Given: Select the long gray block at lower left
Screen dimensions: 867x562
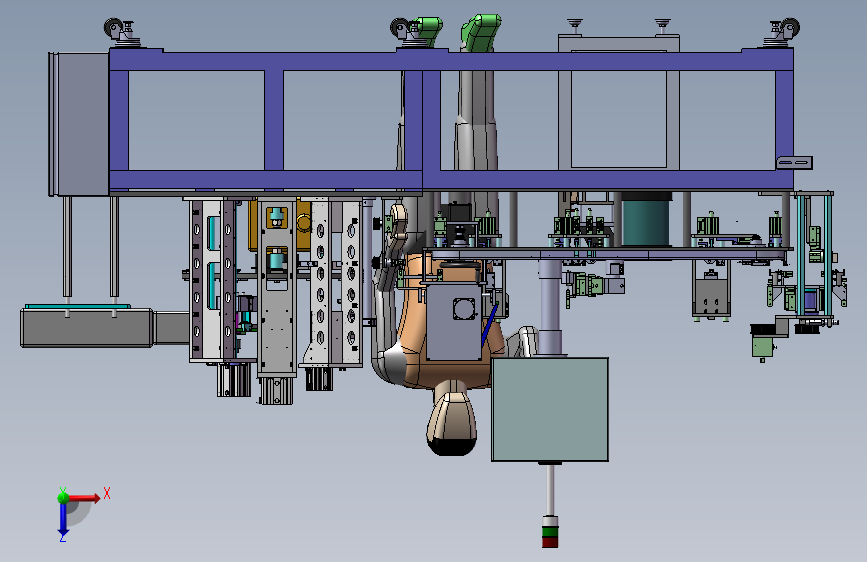Looking at the screenshot, I should tap(87, 328).
